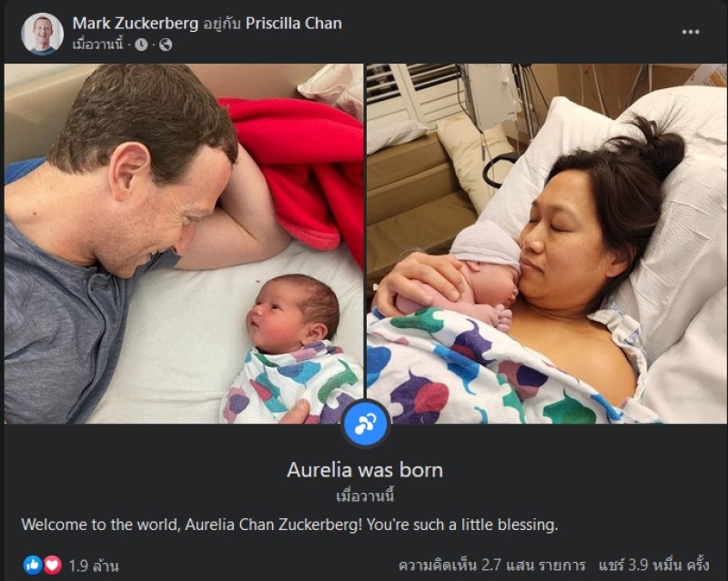Click the globe public audience icon

tap(166, 45)
